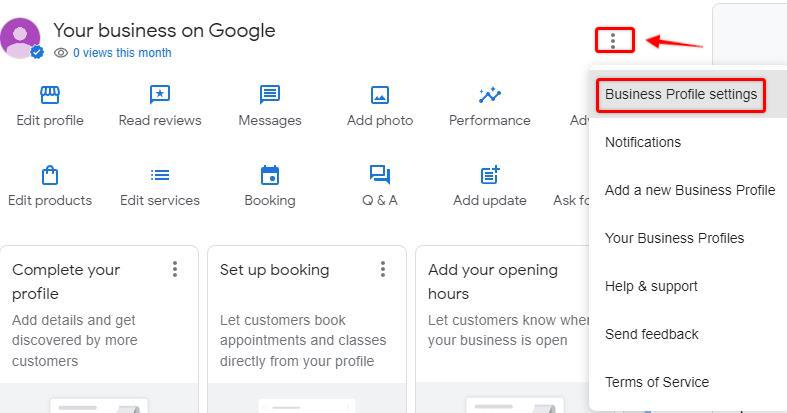
Task: Choose Notifications from the menu
Action: pyautogui.click(x=643, y=142)
